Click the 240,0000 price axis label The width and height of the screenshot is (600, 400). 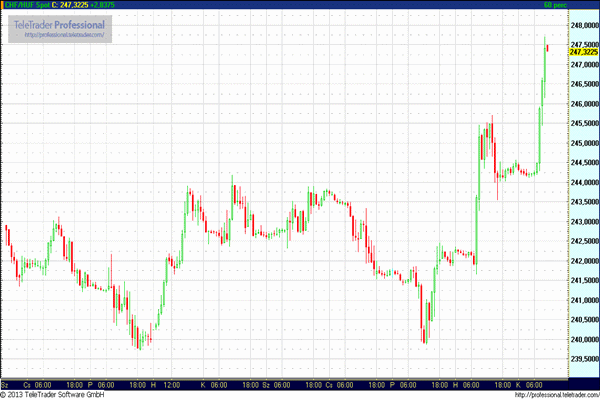pos(583,340)
